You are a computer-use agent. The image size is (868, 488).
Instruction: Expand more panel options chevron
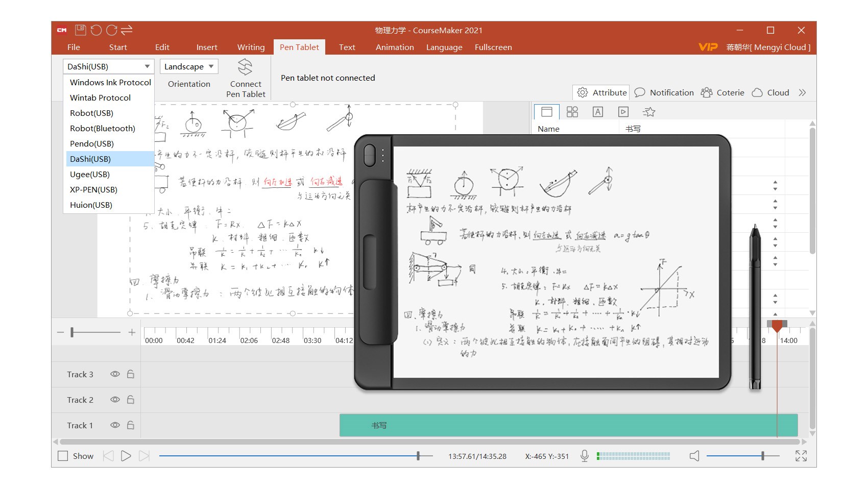802,92
